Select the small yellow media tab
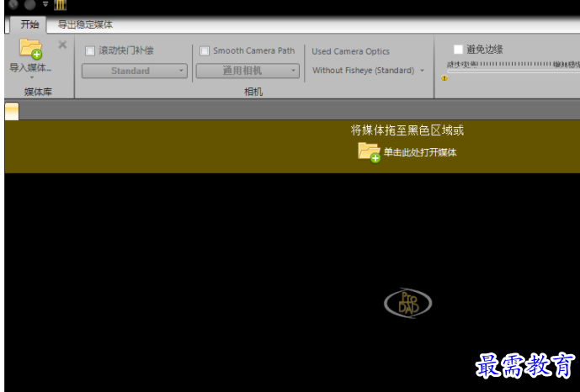580x392 pixels. [12, 112]
